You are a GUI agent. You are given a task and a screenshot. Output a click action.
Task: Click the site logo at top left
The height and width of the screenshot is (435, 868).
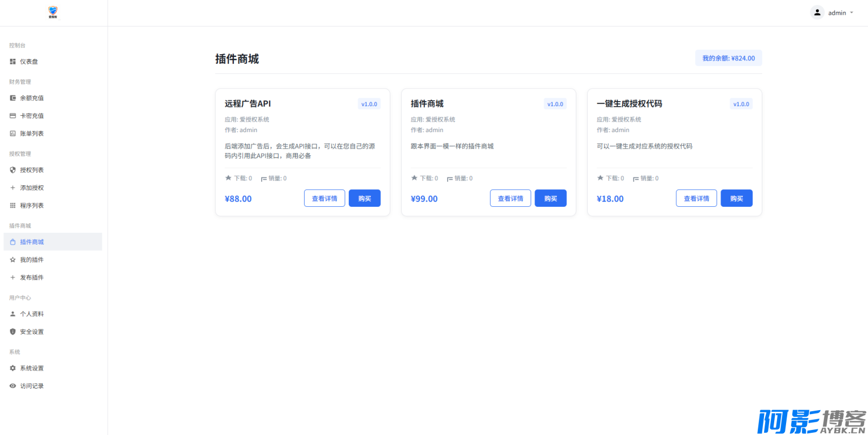pos(53,12)
